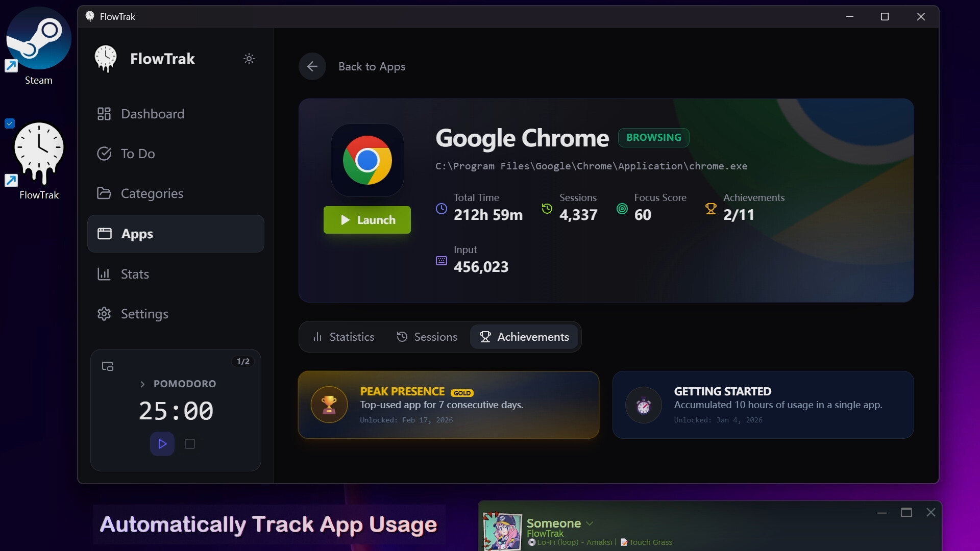980x551 pixels.
Task: Click the Chrome executable path text
Action: pyautogui.click(x=591, y=166)
